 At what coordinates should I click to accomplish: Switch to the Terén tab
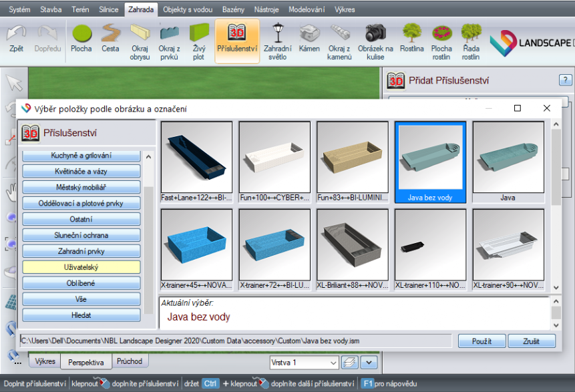pyautogui.click(x=80, y=9)
